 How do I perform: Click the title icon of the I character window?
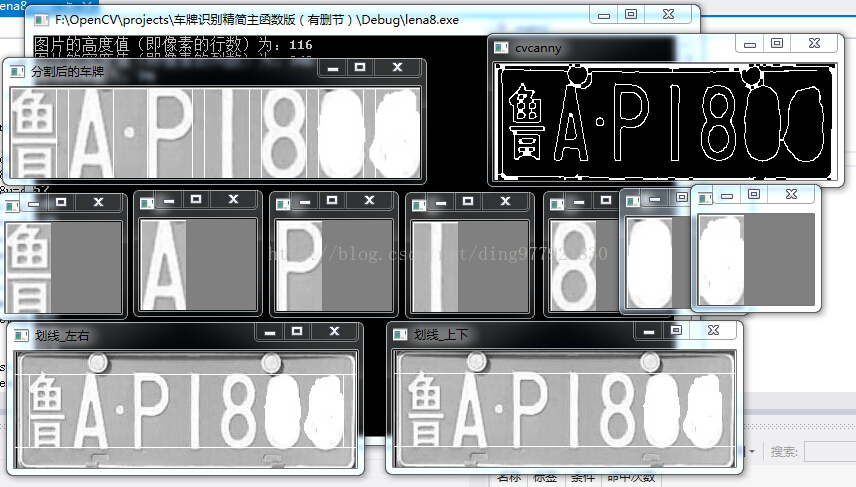[419, 205]
